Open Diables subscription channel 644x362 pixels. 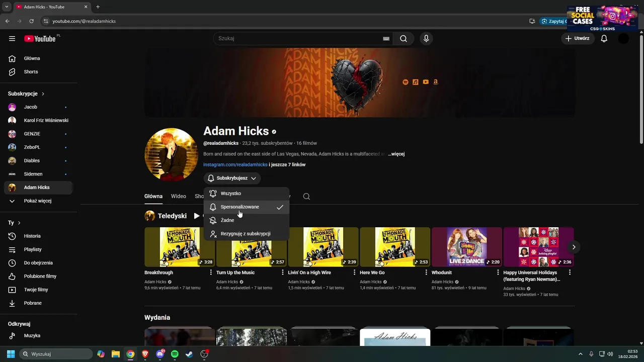(38, 160)
